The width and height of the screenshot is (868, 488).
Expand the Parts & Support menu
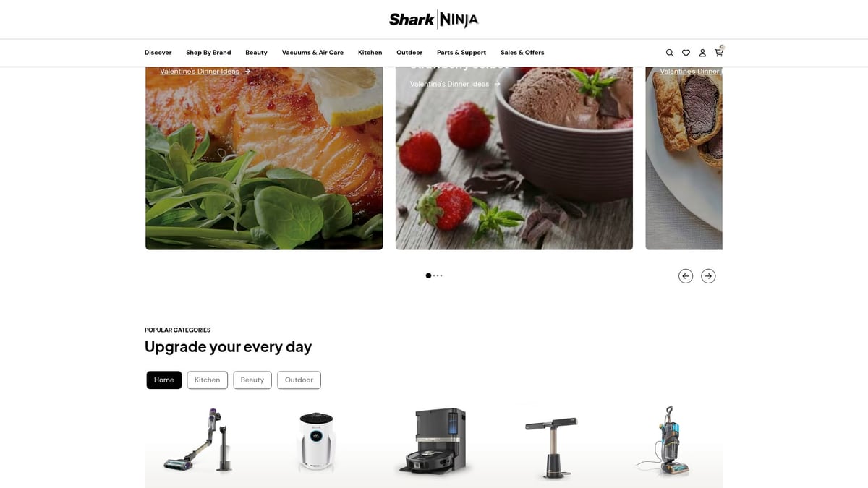click(461, 53)
